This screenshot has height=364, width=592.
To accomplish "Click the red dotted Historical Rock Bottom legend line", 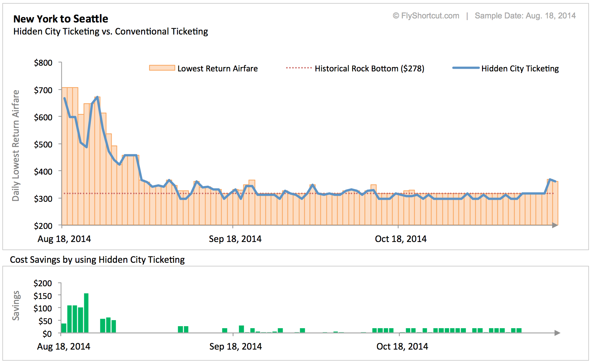I will point(299,68).
